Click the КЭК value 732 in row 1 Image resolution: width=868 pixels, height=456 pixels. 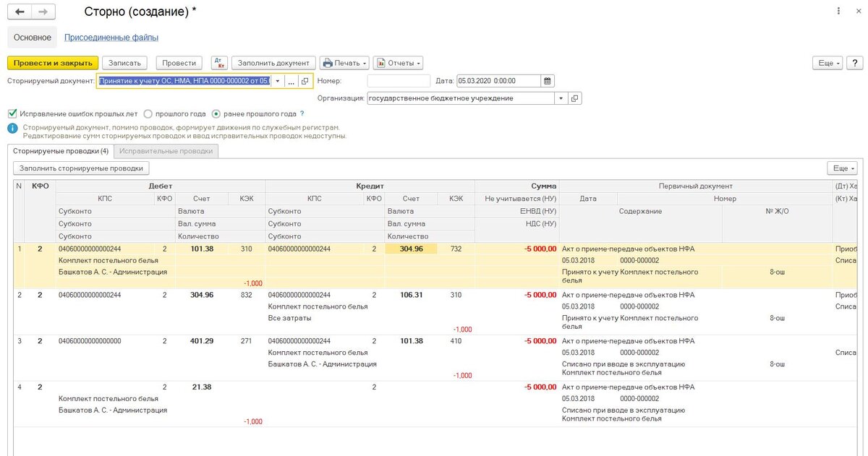click(x=456, y=249)
